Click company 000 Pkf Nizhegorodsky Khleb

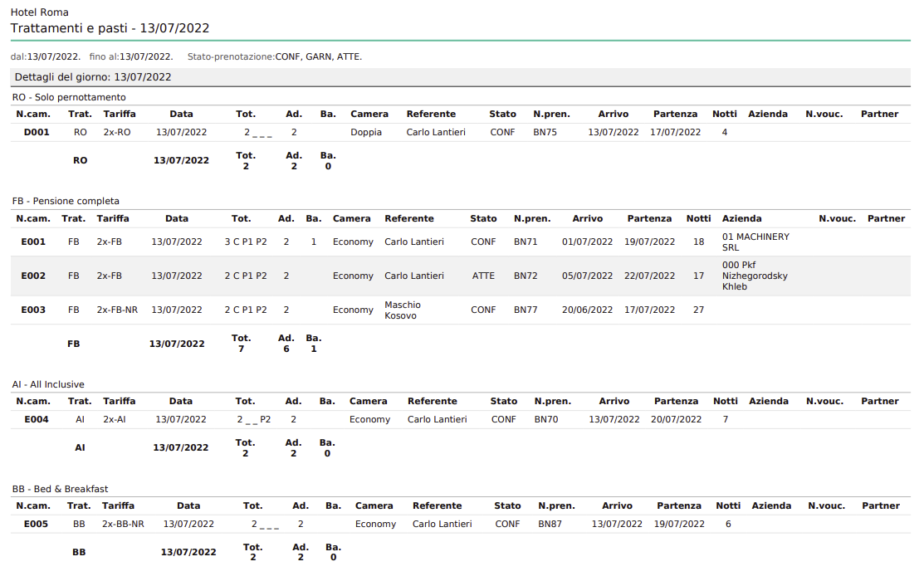pyautogui.click(x=755, y=276)
